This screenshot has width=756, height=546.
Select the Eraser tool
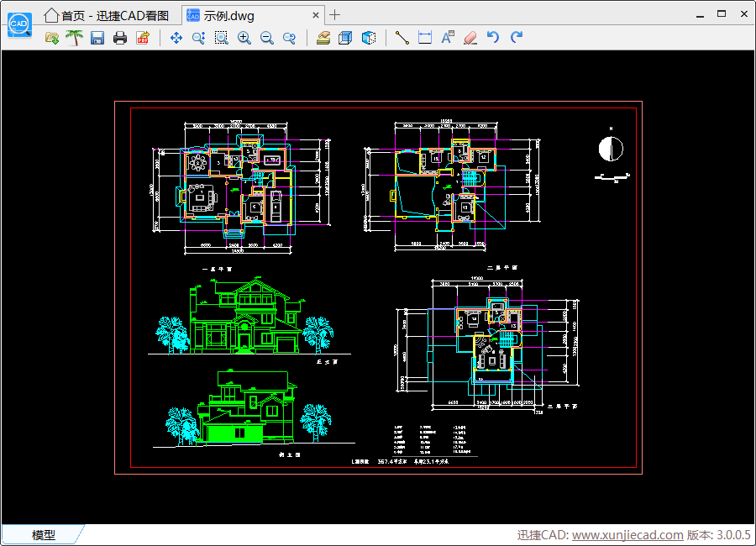(x=471, y=38)
